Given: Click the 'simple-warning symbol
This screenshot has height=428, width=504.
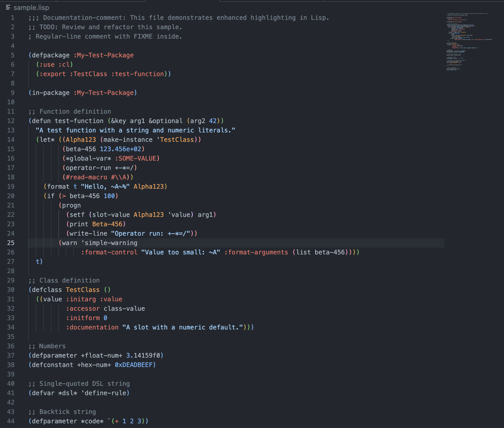Looking at the screenshot, I should [109, 243].
